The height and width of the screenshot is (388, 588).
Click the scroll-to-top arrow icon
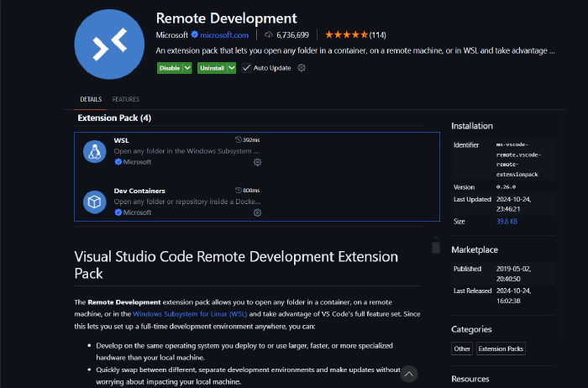pyautogui.click(x=409, y=374)
